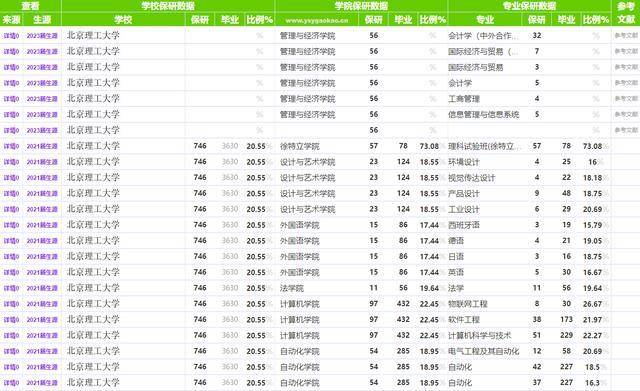Open the www.ysygaokao.cn header link

pos(317,20)
